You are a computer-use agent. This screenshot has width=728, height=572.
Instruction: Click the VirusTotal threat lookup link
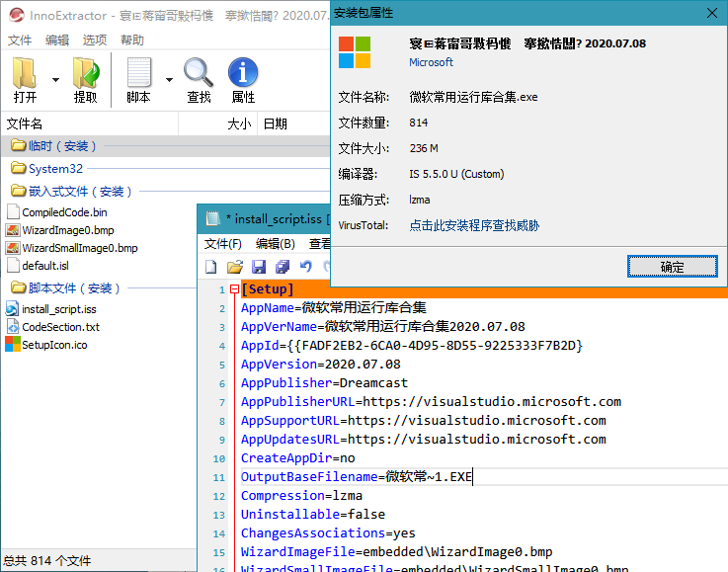(474, 225)
